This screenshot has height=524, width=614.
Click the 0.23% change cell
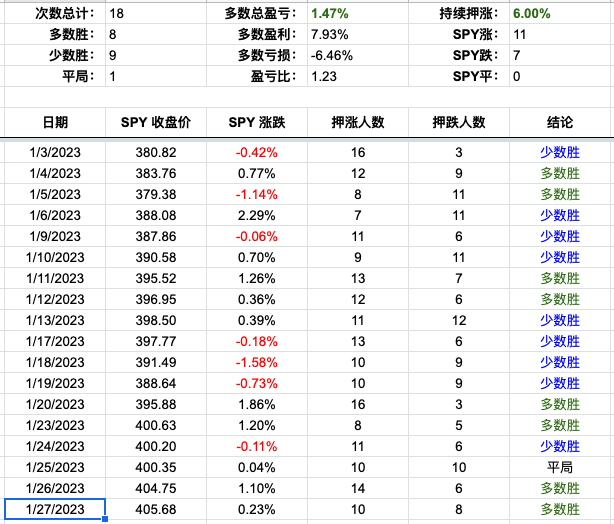(257, 509)
